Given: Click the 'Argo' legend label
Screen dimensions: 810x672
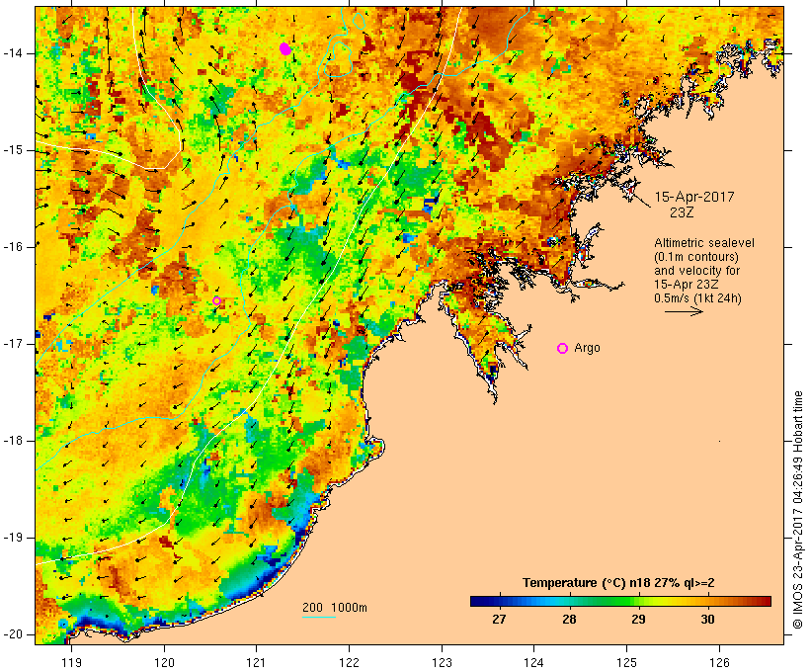Looking at the screenshot, I should pos(588,348).
